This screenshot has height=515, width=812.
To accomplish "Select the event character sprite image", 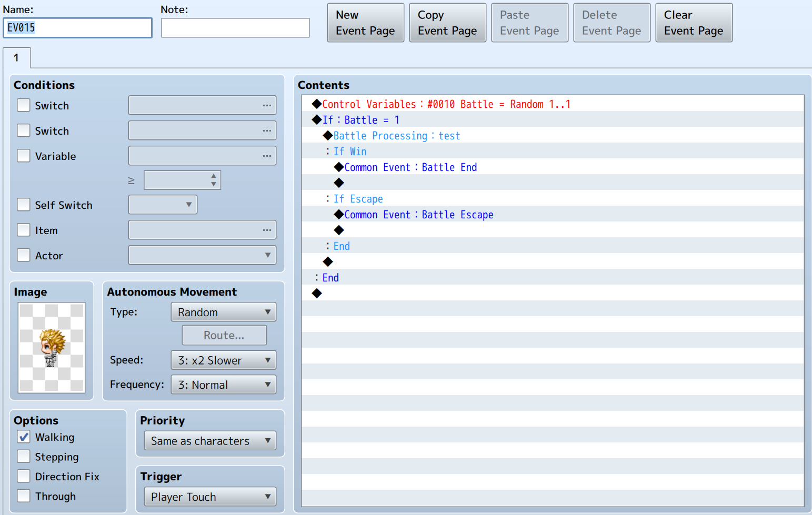I will pyautogui.click(x=52, y=347).
